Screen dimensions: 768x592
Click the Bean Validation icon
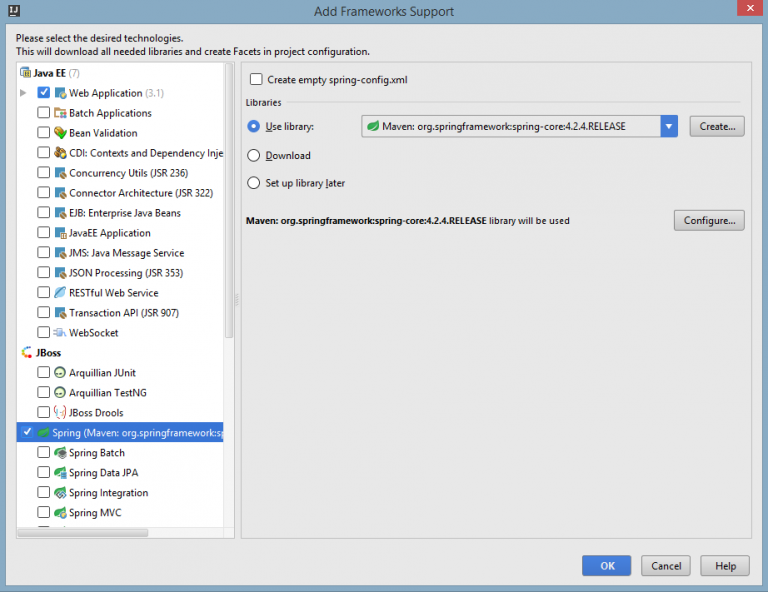pyautogui.click(x=60, y=133)
